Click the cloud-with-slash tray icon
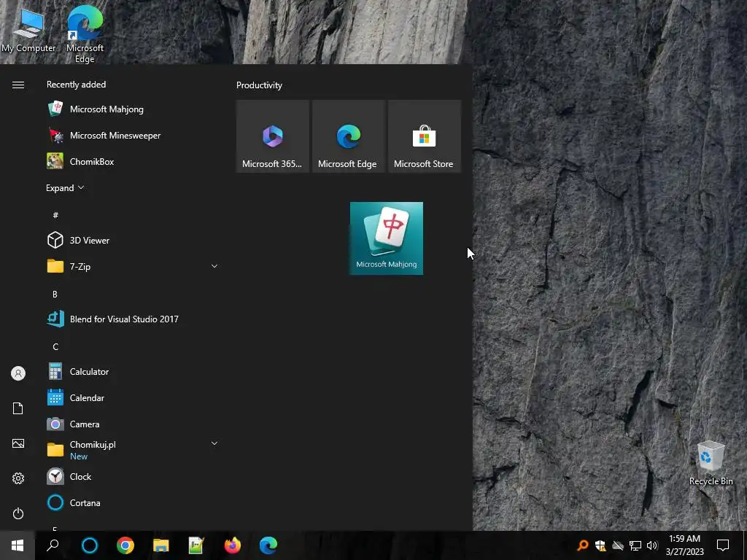This screenshot has width=747, height=560. pyautogui.click(x=618, y=545)
